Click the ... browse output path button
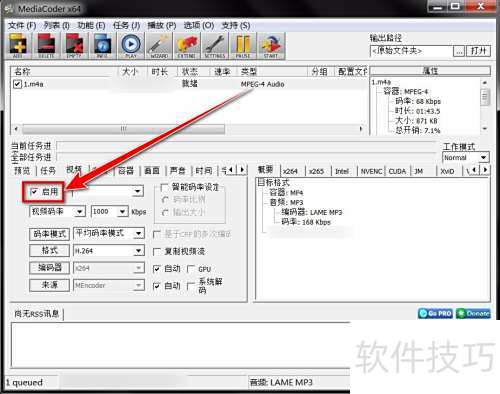 459,51
